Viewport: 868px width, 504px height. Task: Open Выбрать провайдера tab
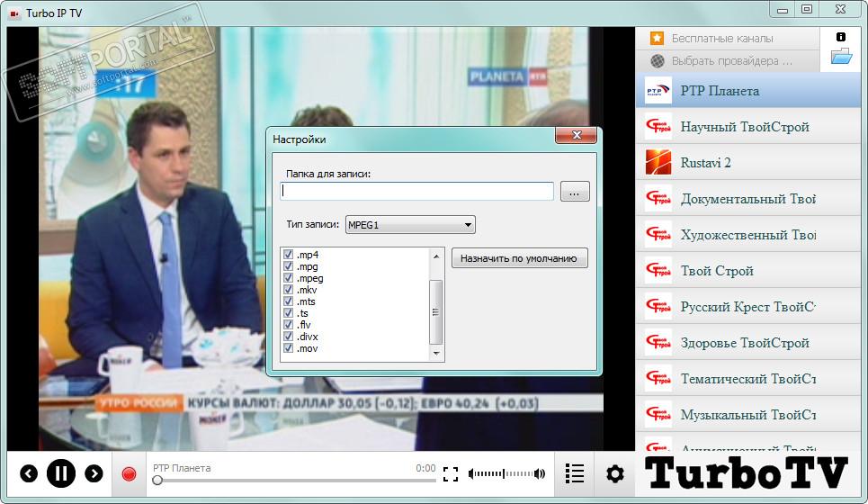click(727, 61)
